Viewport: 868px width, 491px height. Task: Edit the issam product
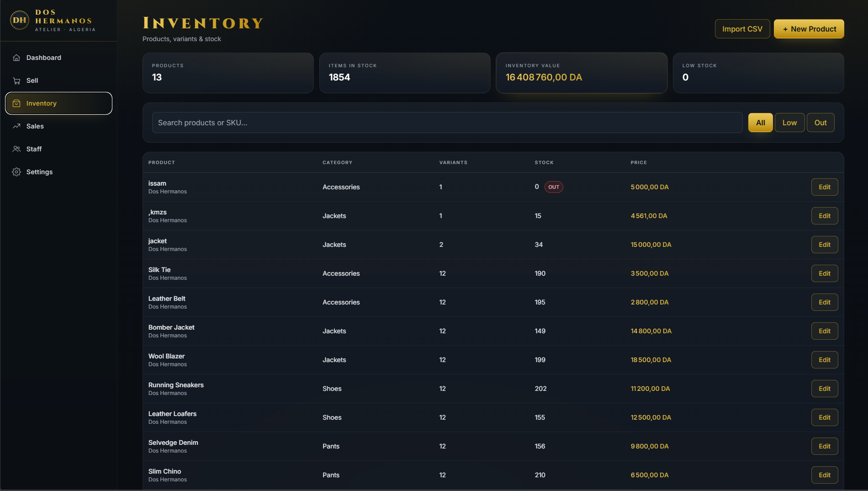pyautogui.click(x=825, y=187)
